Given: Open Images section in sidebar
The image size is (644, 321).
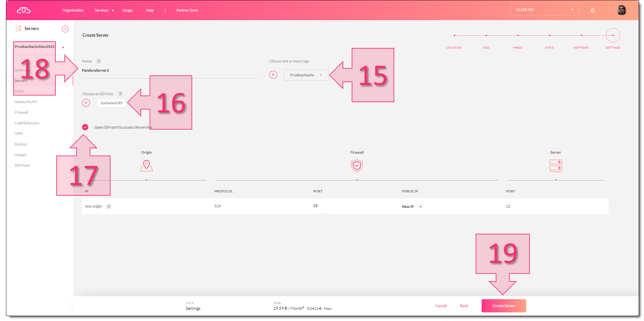Looking at the screenshot, I should 20,155.
